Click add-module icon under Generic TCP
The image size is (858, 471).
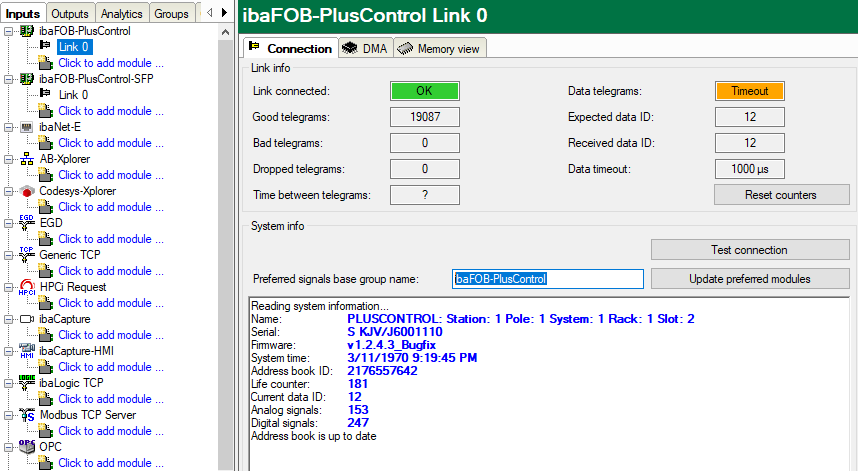click(x=46, y=271)
